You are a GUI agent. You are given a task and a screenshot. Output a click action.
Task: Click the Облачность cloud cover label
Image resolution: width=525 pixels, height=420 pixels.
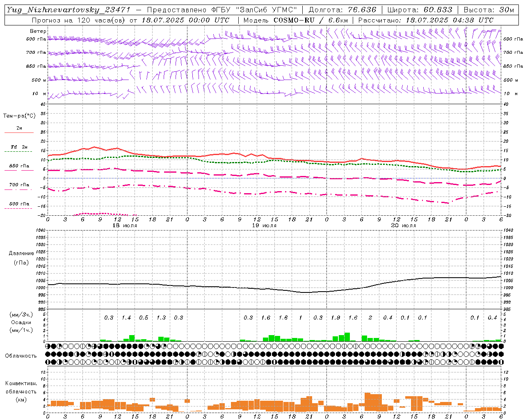point(21,356)
